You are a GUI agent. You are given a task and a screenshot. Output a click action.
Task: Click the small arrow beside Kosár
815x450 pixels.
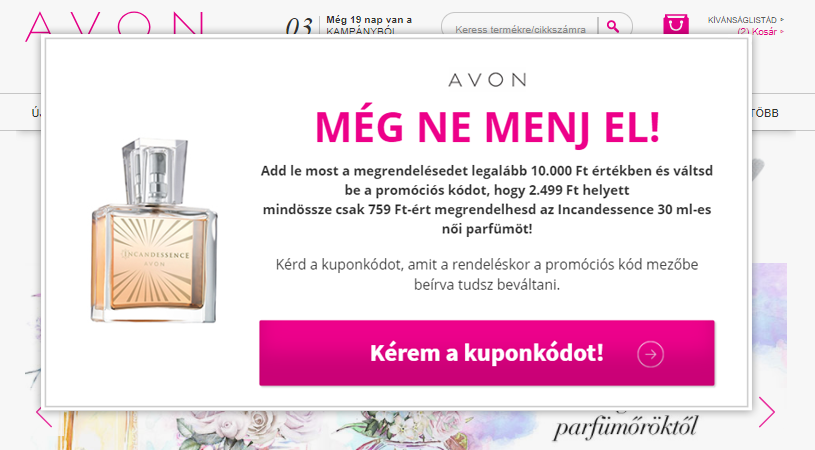782,32
